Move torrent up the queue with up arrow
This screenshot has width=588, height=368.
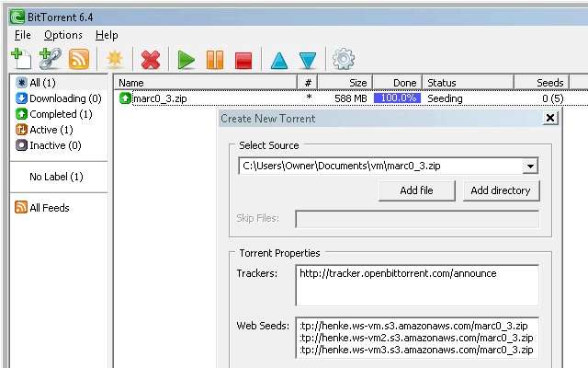tap(279, 60)
